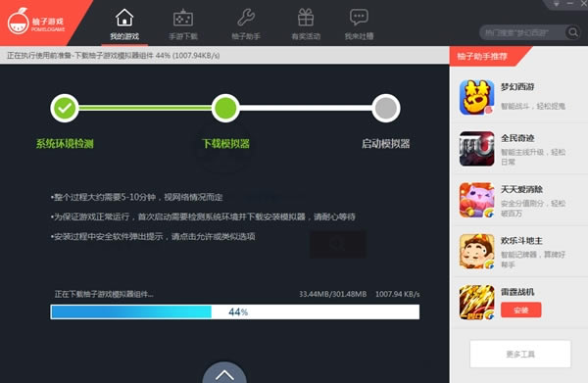Viewport: 588px width, 383px height.
Task: Click the 全民奇迹 title text
Action: click(x=517, y=138)
